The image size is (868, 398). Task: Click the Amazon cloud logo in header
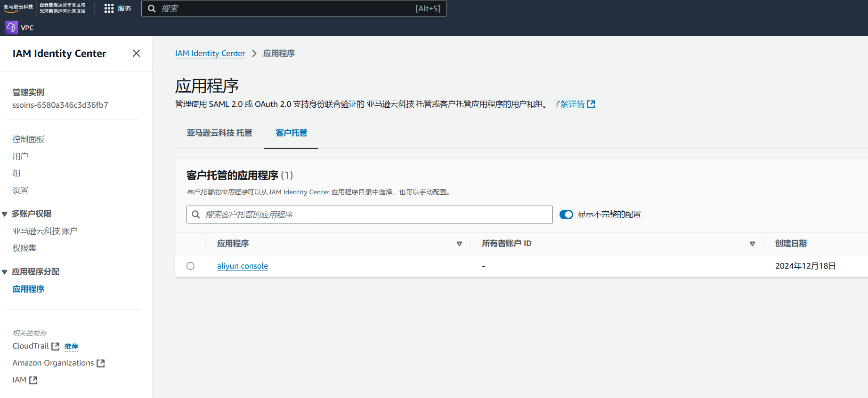[18, 8]
